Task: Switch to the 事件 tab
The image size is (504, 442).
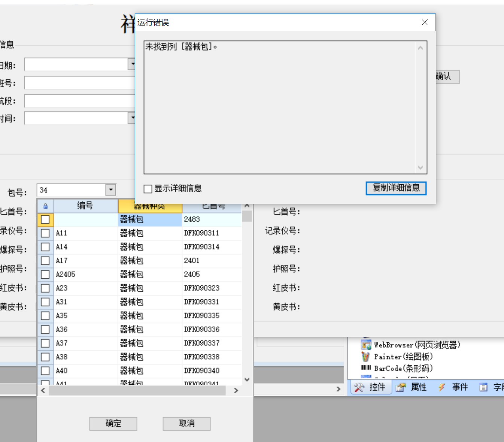Action: 453,387
